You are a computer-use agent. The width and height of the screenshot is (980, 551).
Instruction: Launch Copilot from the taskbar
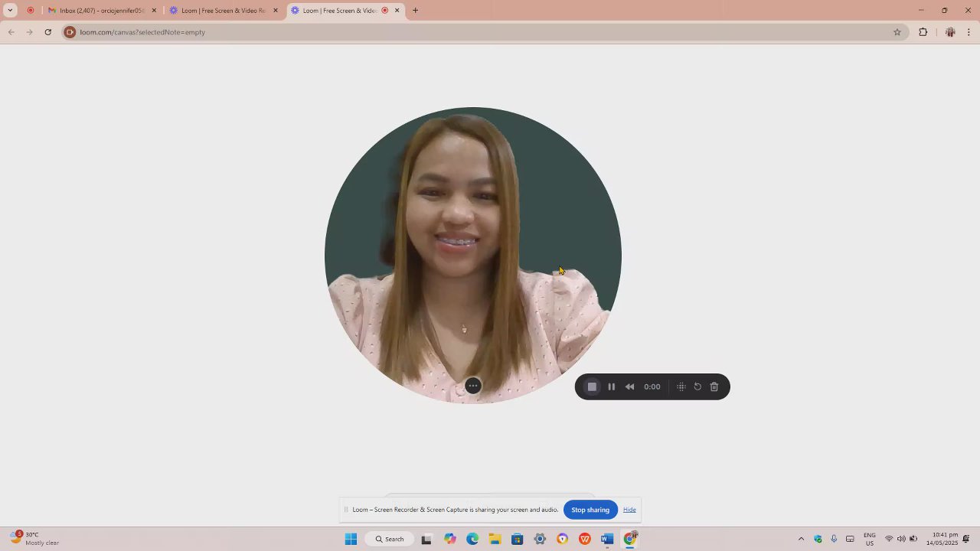449,540
